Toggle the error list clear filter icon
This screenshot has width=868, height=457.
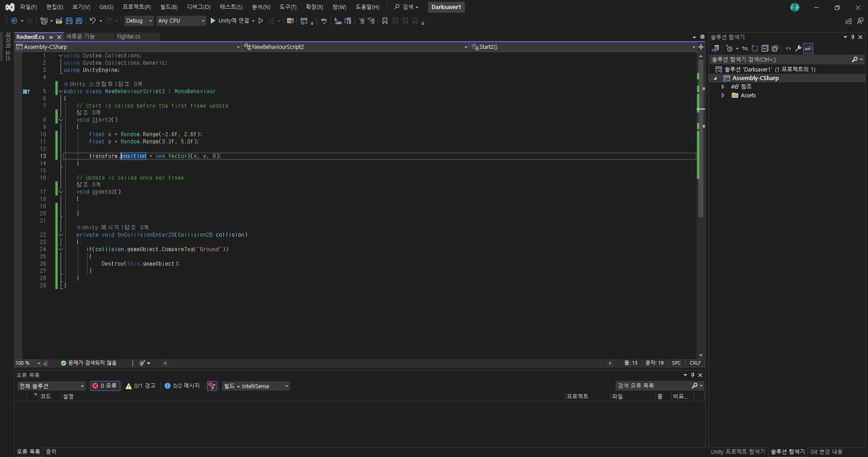212,386
